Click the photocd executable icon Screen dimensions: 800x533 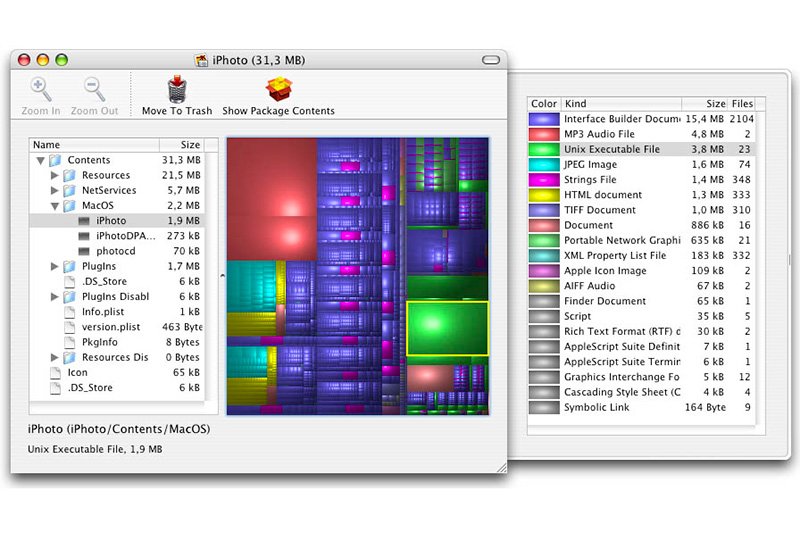click(84, 251)
